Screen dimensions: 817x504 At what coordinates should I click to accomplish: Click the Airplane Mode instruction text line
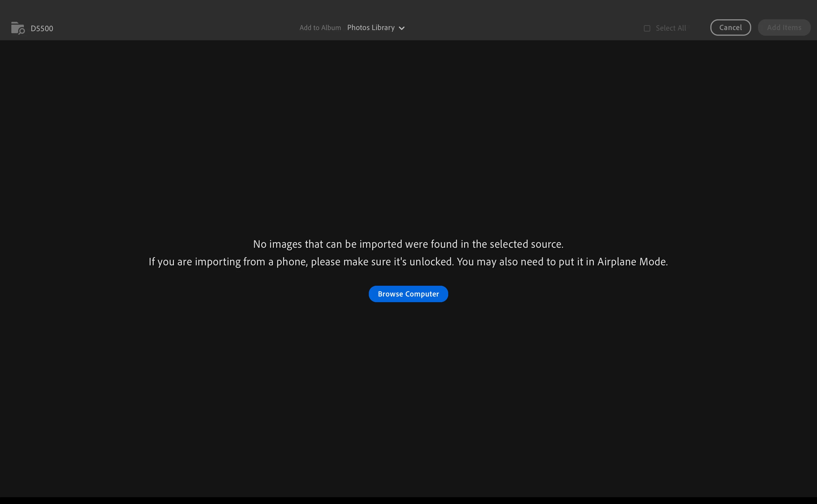click(408, 262)
